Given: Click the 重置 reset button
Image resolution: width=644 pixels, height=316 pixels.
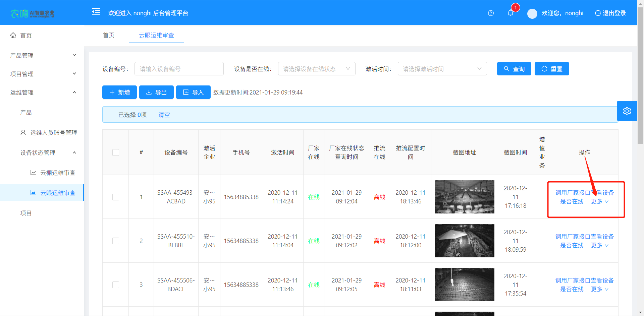Looking at the screenshot, I should [x=552, y=69].
